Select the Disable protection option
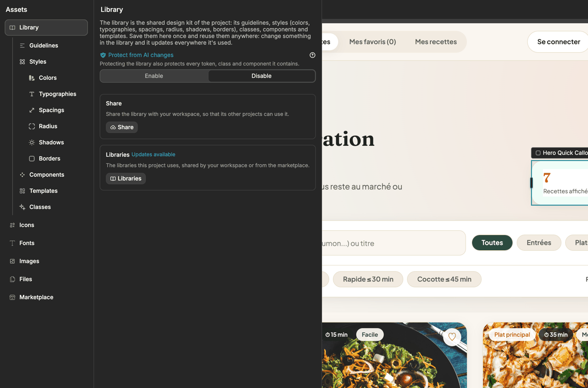This screenshot has height=388, width=588. click(262, 76)
